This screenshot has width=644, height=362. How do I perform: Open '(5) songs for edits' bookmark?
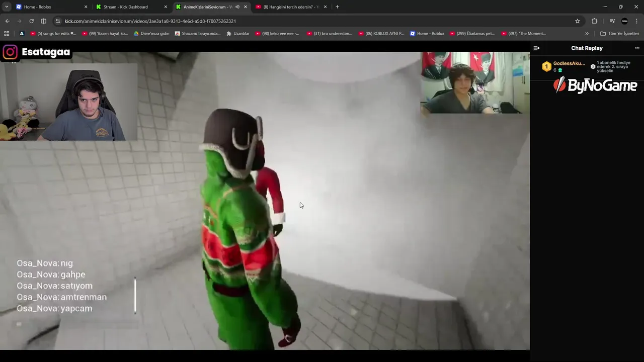tap(53, 34)
